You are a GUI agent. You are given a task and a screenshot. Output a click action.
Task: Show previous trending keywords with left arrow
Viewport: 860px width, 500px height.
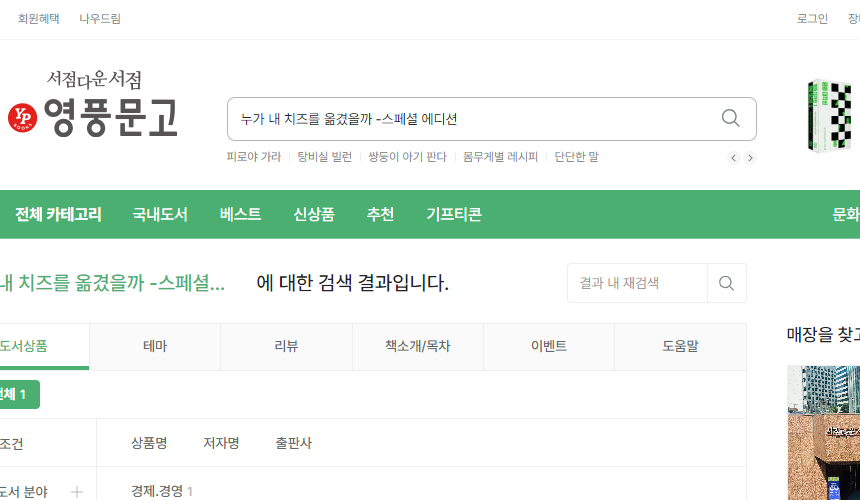734,158
